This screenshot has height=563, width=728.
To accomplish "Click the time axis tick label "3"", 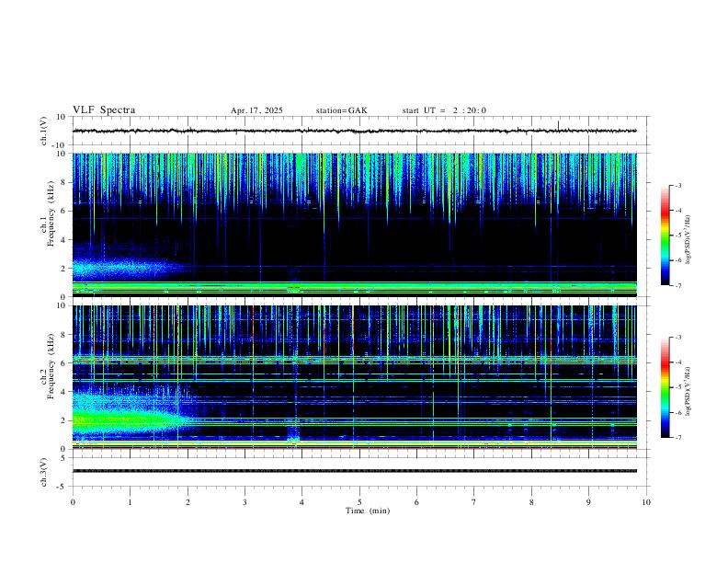I will point(245,502).
